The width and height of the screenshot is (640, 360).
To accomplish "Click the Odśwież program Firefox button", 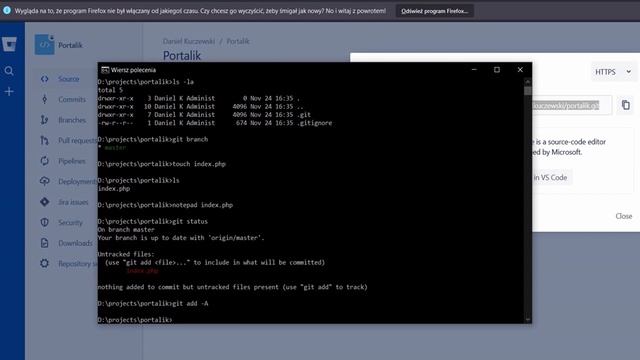I will [435, 11].
